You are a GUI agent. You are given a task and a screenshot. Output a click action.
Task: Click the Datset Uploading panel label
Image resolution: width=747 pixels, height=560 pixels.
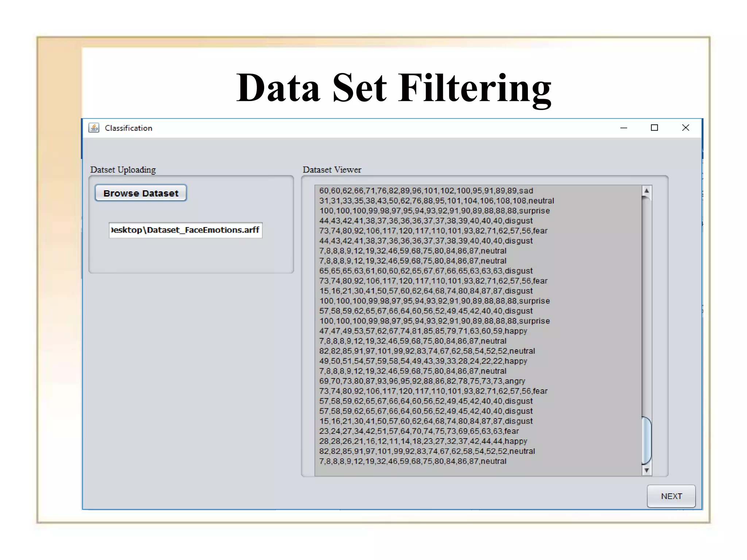(123, 170)
